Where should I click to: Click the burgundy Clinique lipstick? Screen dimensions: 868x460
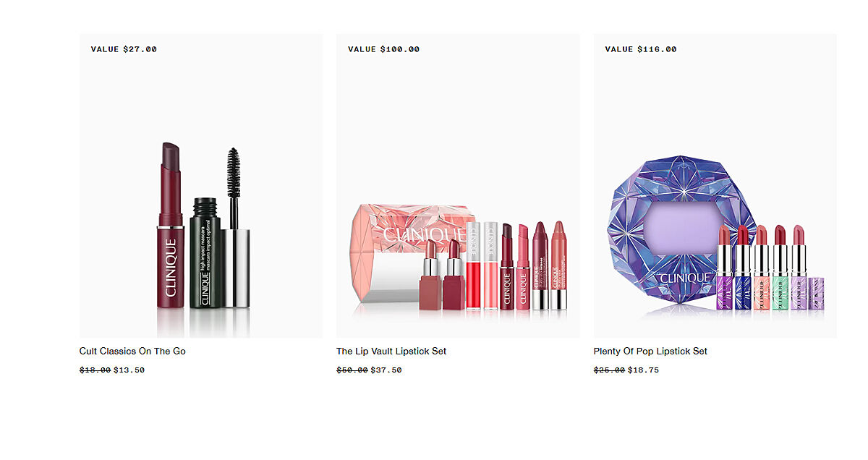[x=171, y=226]
